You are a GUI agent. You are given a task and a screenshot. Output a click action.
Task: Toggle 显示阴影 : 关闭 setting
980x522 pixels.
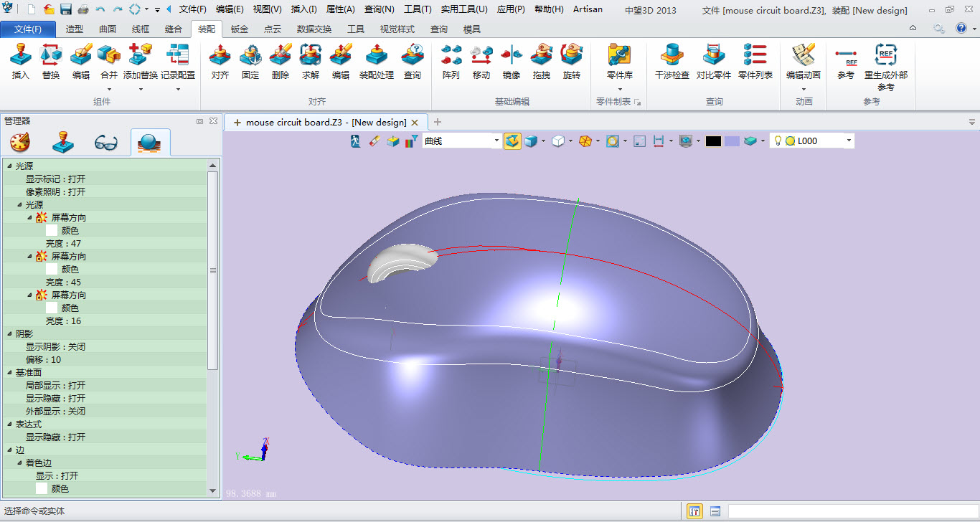coord(55,346)
